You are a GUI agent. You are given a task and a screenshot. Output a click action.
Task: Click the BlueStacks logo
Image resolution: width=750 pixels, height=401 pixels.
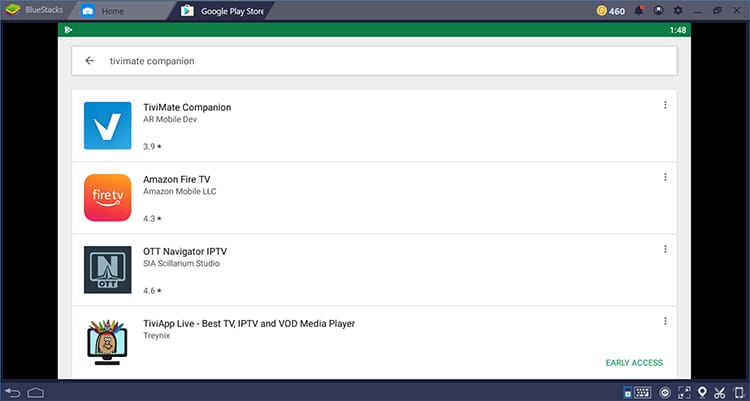point(13,10)
